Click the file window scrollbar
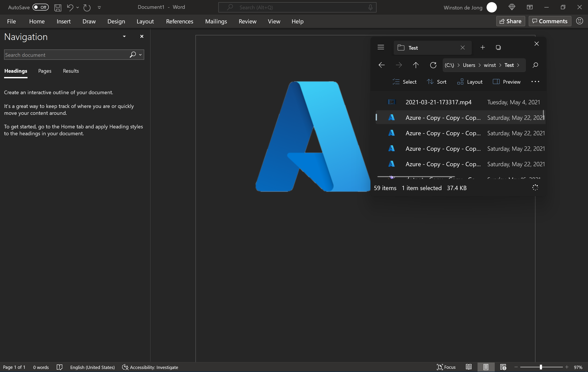 544,115
